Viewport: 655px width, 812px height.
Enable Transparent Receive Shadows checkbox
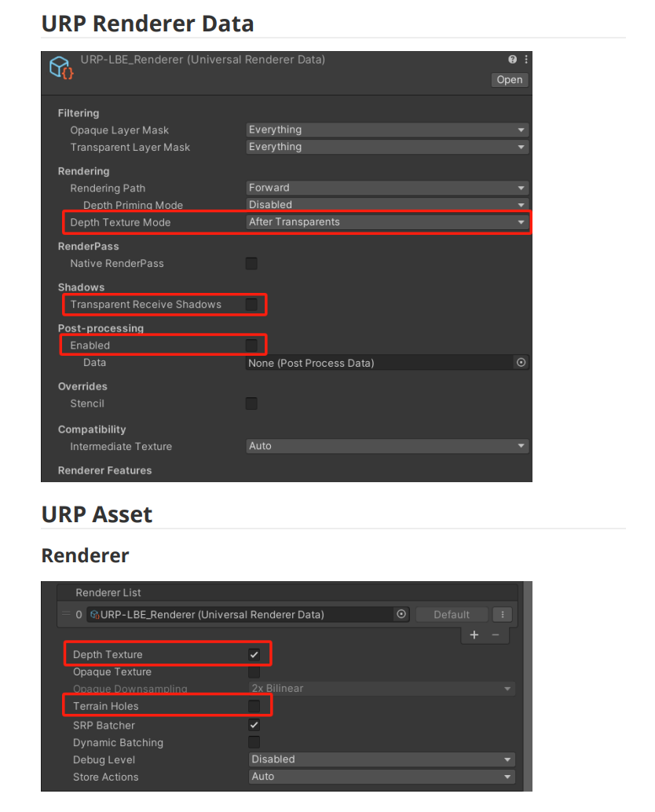[x=251, y=305]
